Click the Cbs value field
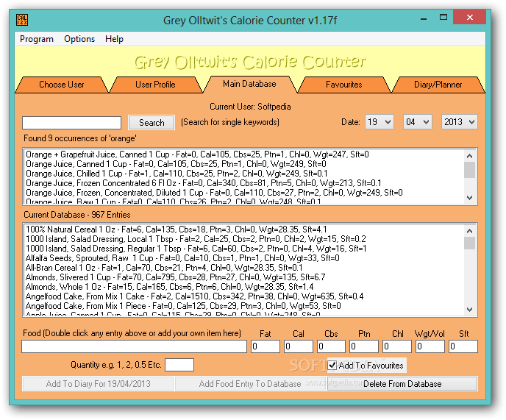This screenshot has height=420, width=506. [331, 346]
